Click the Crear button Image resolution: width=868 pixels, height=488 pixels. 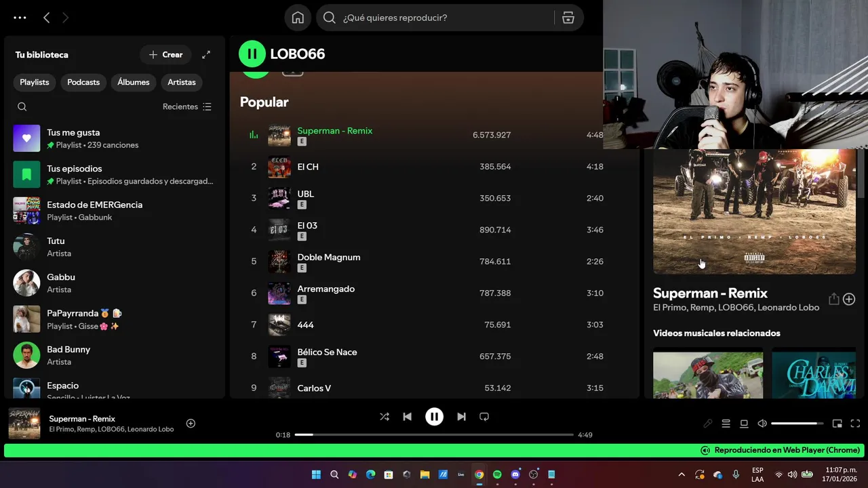(165, 55)
